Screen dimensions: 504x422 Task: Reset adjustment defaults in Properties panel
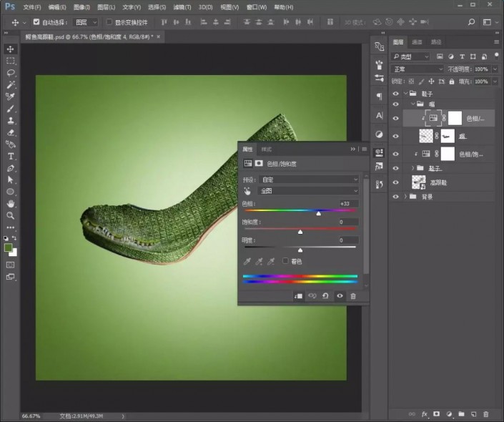325,296
